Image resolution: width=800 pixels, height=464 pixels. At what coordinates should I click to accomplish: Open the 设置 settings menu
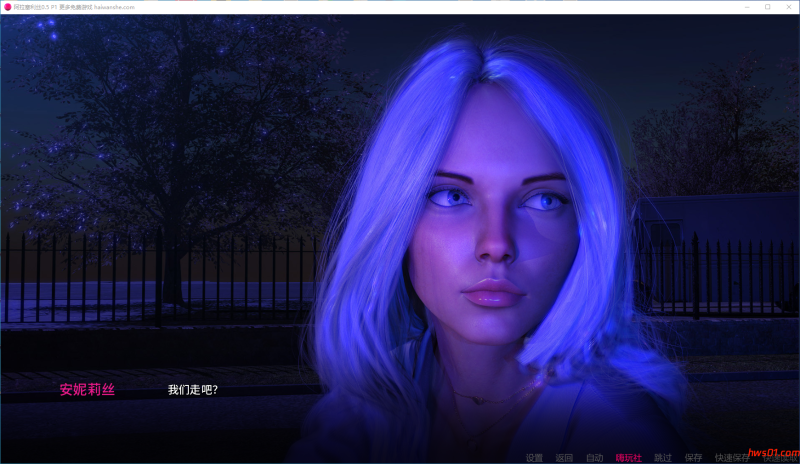(534, 458)
